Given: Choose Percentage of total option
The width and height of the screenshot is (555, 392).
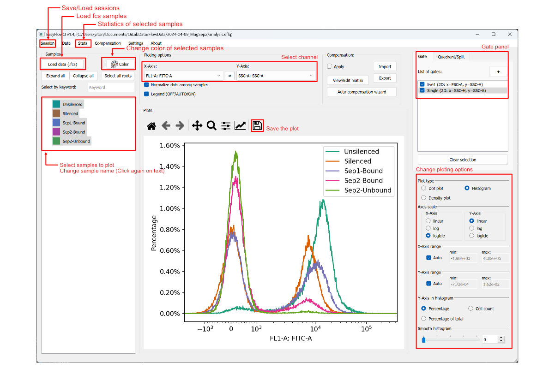Looking at the screenshot, I should (x=424, y=319).
